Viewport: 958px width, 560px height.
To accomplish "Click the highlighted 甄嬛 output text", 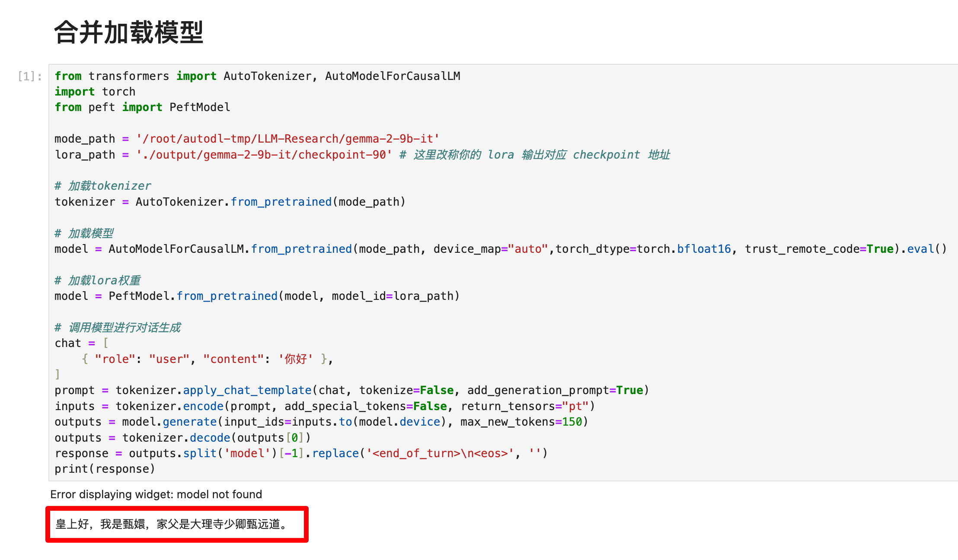I will click(x=171, y=524).
